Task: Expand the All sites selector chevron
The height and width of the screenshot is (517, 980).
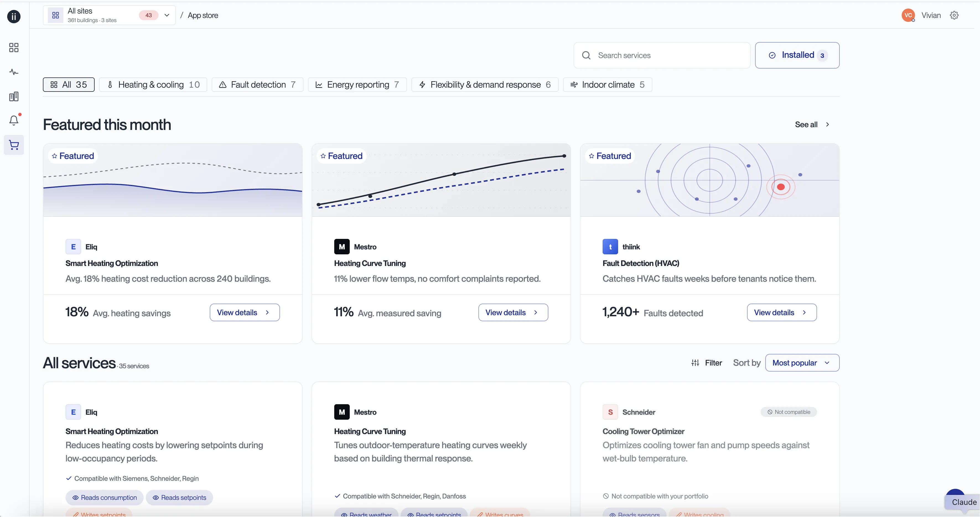Action: [x=167, y=15]
